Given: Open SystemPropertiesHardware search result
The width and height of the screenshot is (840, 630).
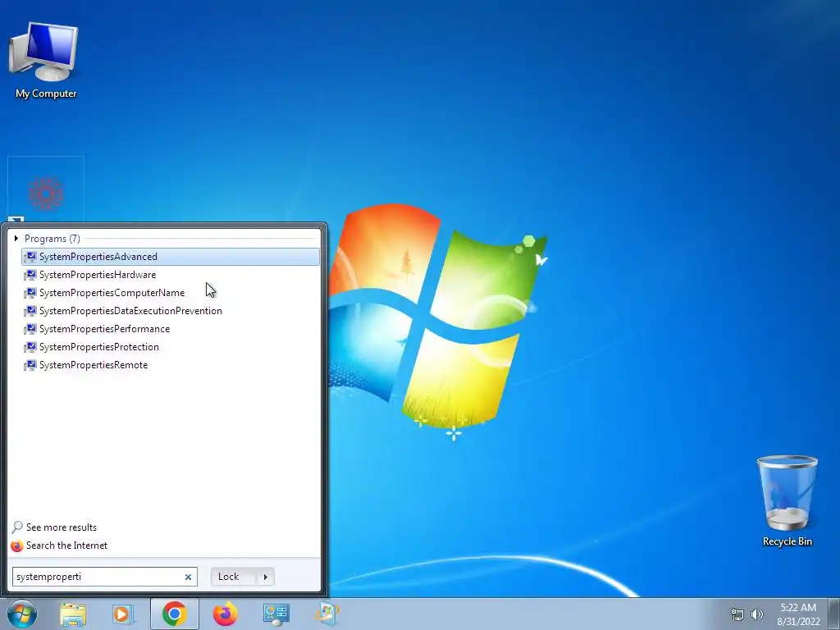Looking at the screenshot, I should coord(171,275).
